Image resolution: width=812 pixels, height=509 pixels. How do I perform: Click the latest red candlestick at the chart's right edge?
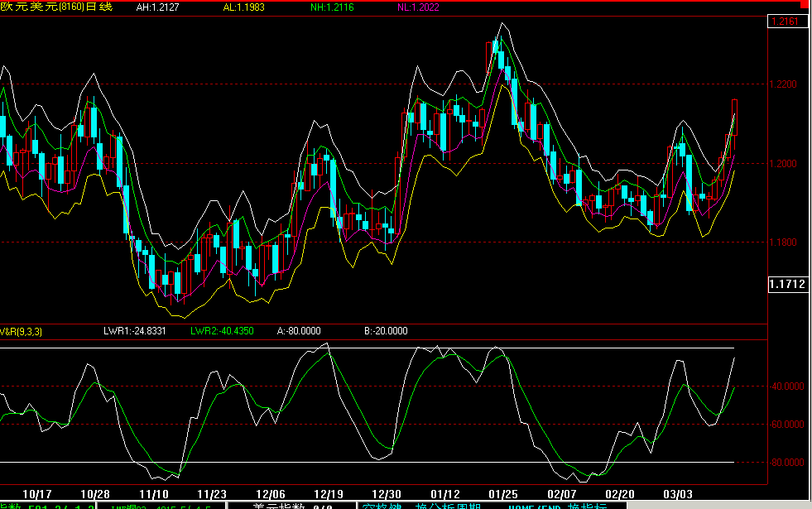(x=734, y=118)
